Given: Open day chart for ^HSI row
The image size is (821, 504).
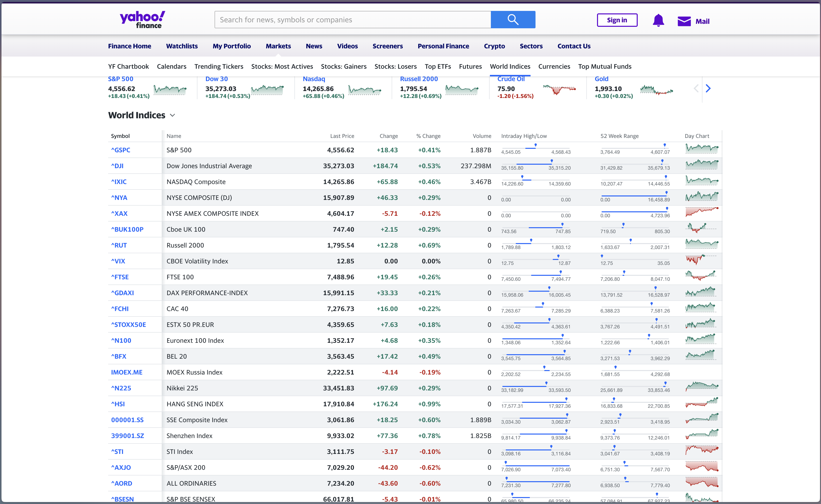Looking at the screenshot, I should point(702,403).
